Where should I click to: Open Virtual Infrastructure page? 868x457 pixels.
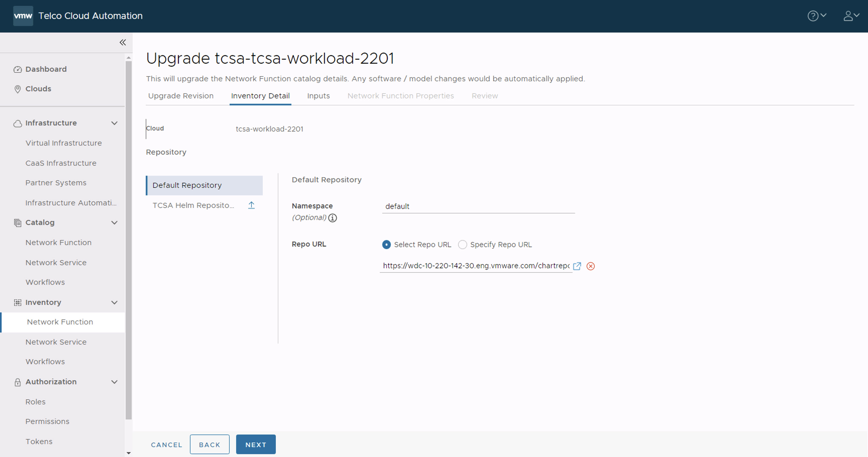tap(63, 143)
